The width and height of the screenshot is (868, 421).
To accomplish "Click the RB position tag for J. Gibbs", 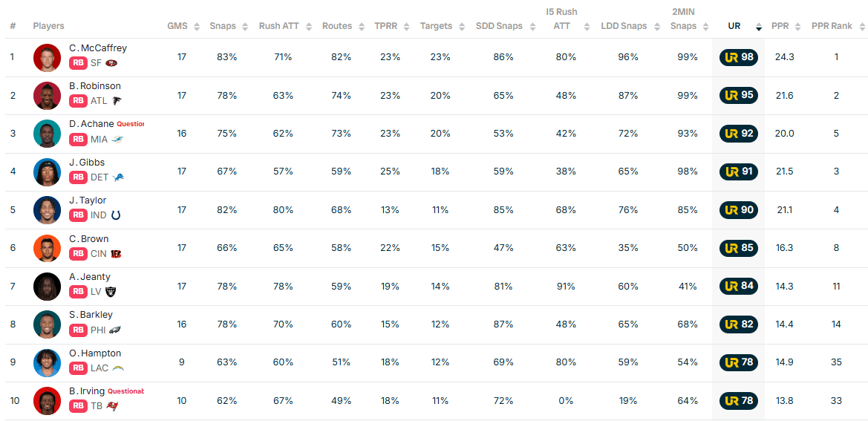I will 78,177.
